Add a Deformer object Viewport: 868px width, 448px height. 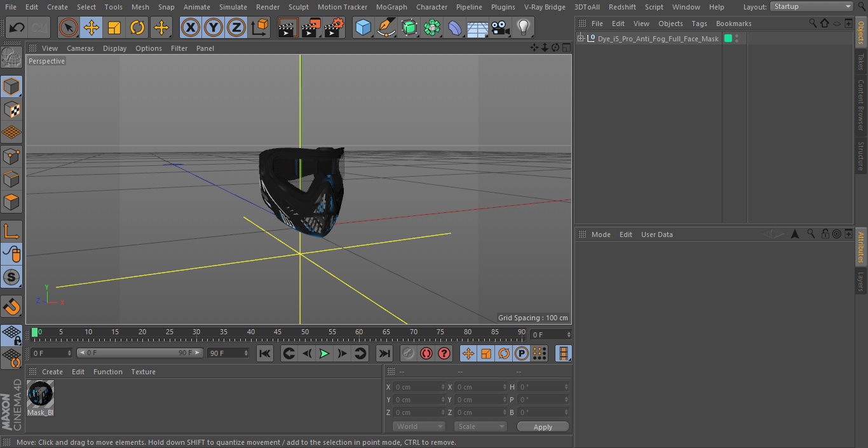click(x=454, y=27)
